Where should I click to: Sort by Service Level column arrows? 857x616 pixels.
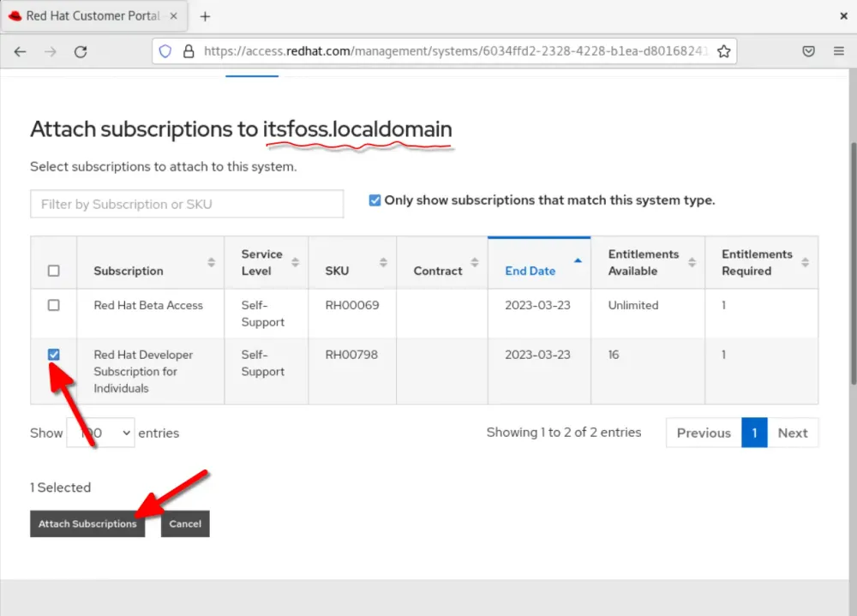tap(295, 262)
